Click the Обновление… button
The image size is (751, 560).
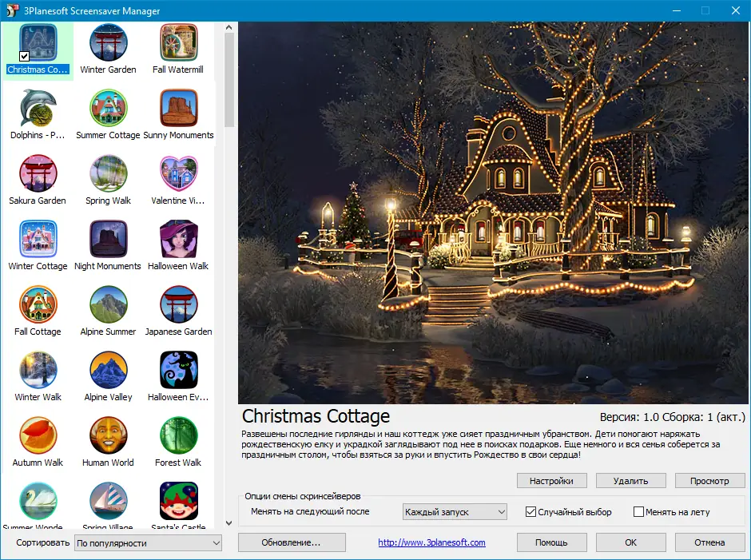292,542
